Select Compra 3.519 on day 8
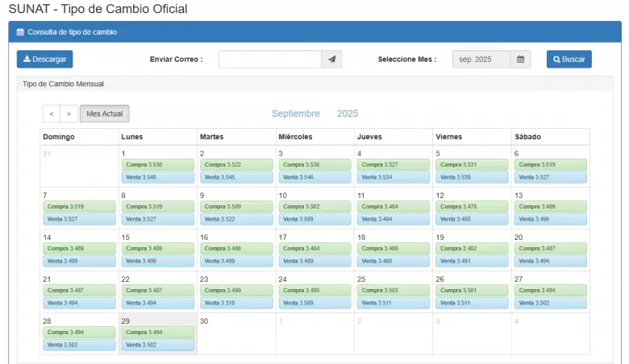The width and height of the screenshot is (629, 364). point(158,207)
